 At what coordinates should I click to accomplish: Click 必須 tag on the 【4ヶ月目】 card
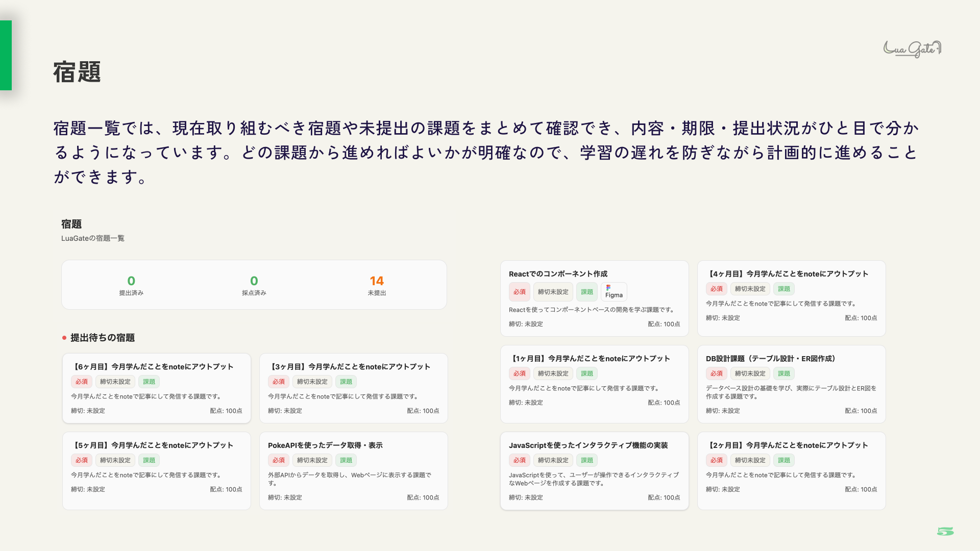pyautogui.click(x=717, y=289)
